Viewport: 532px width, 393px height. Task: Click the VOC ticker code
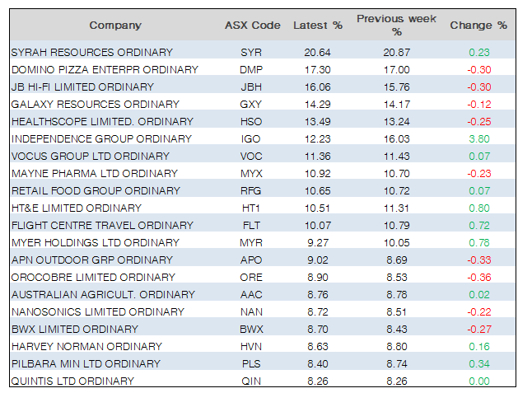coord(250,156)
